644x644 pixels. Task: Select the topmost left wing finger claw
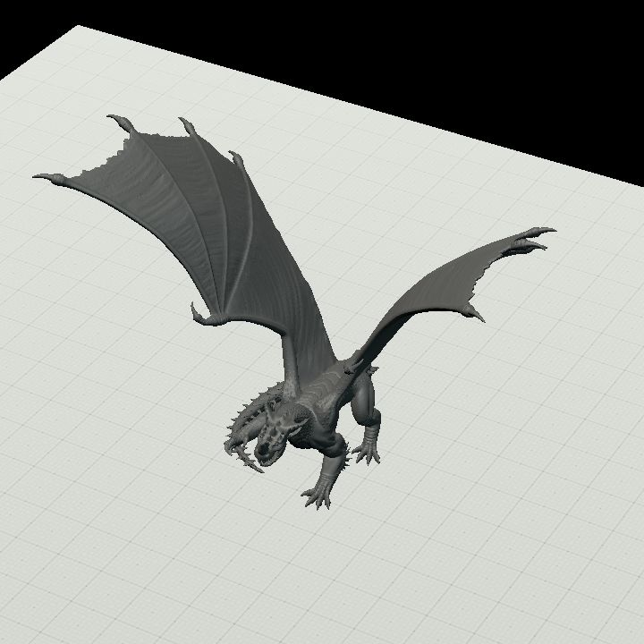(x=122, y=123)
